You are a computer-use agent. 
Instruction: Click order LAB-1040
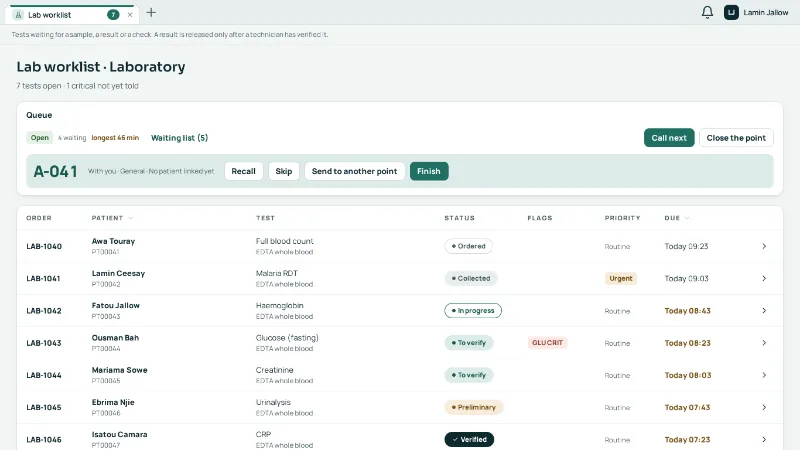[x=44, y=246]
